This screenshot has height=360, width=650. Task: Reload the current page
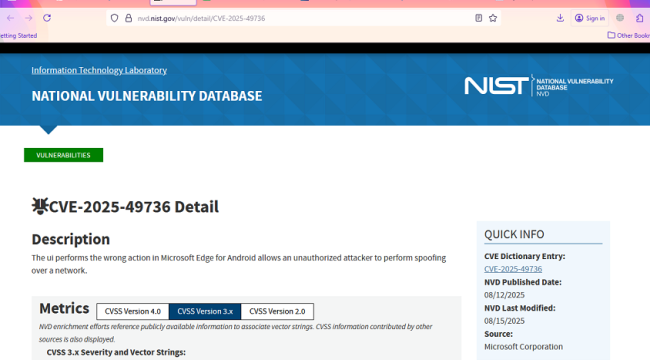tap(47, 18)
